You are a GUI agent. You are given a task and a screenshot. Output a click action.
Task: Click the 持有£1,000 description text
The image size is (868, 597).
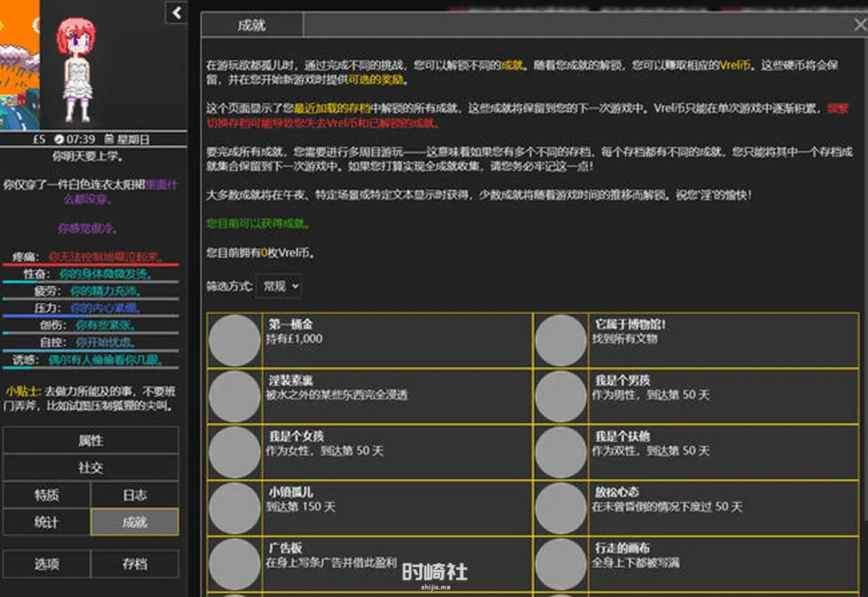294,339
